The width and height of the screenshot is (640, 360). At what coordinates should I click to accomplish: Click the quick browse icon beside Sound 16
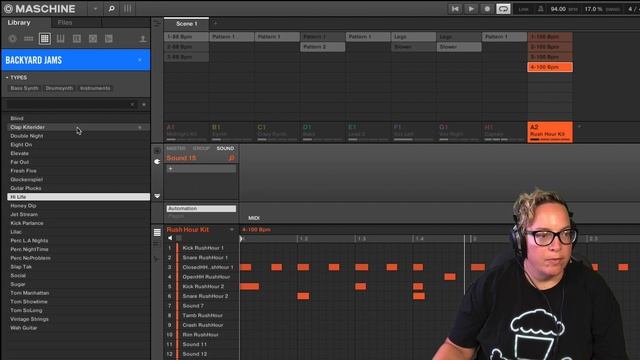(231, 158)
